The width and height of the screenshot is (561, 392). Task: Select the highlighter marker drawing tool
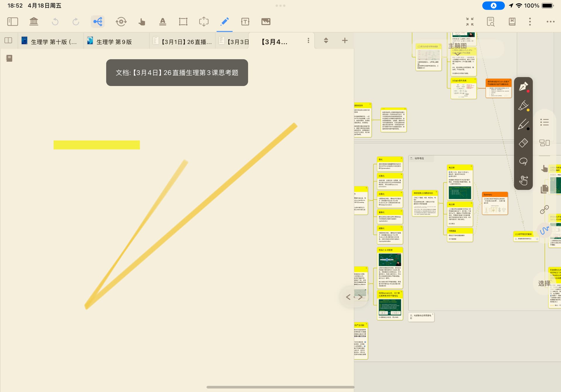[523, 106]
